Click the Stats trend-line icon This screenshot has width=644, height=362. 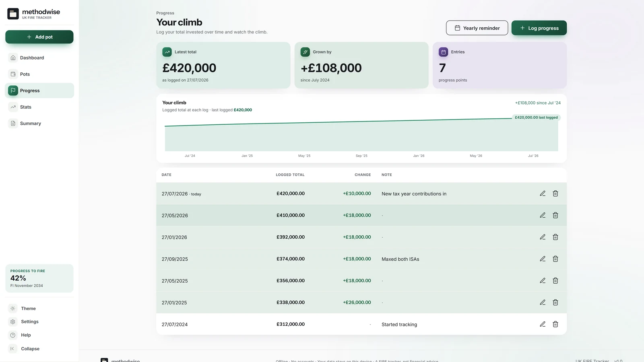click(13, 107)
